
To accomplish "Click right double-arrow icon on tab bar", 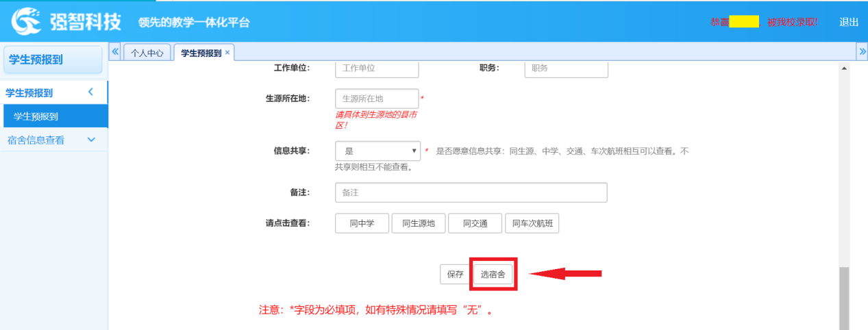I will coord(862,52).
